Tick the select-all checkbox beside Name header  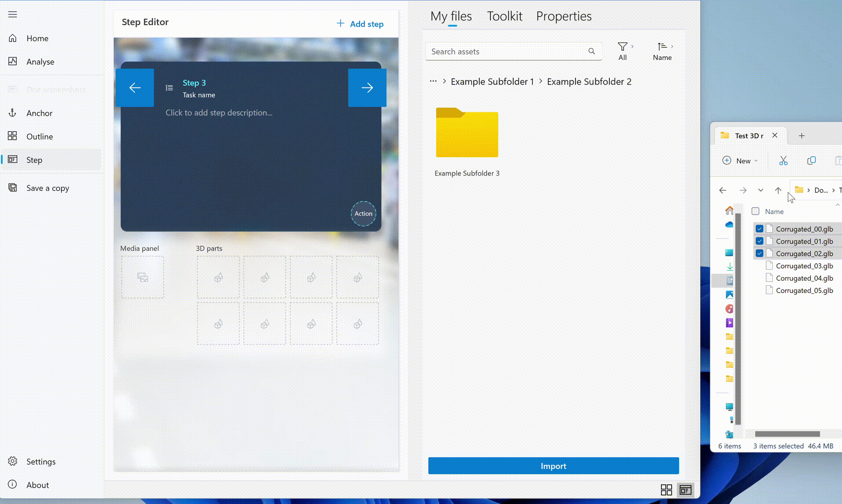(x=755, y=211)
